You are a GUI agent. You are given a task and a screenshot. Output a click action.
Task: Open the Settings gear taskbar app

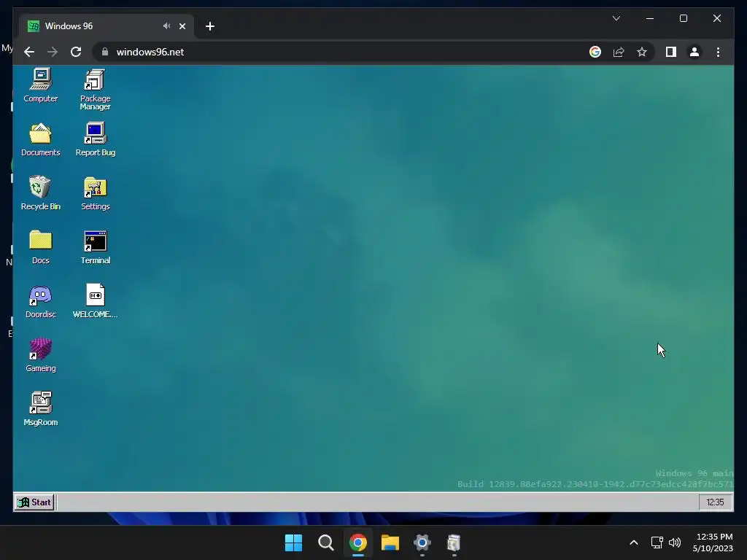pos(422,542)
